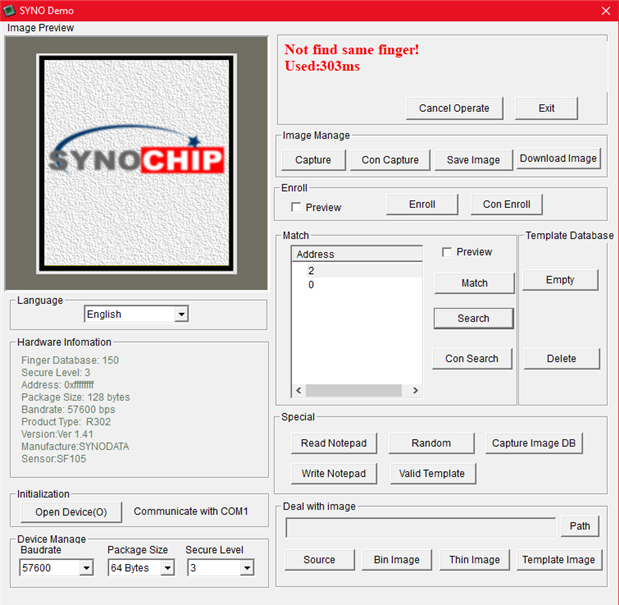Viewport: 619px width, 605px height.
Task: Click the Path button
Action: [x=580, y=526]
